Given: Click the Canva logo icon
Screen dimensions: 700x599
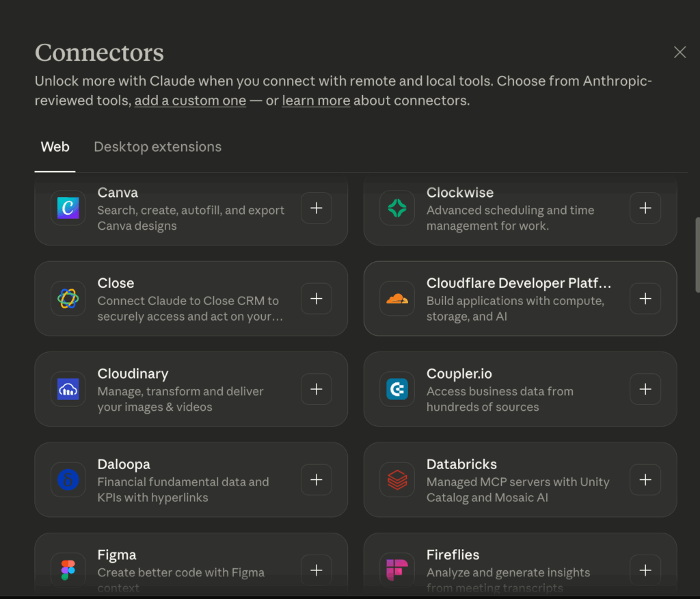Looking at the screenshot, I should point(68,208).
